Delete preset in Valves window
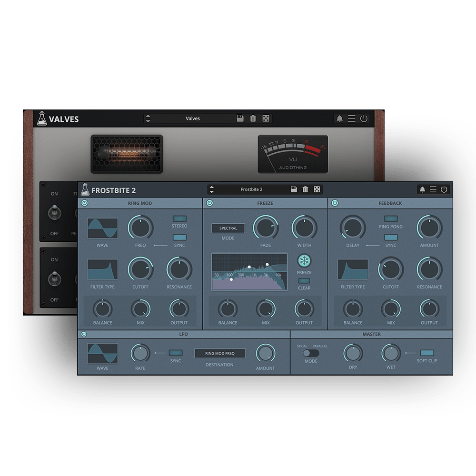The height and width of the screenshot is (476, 476). tap(253, 119)
